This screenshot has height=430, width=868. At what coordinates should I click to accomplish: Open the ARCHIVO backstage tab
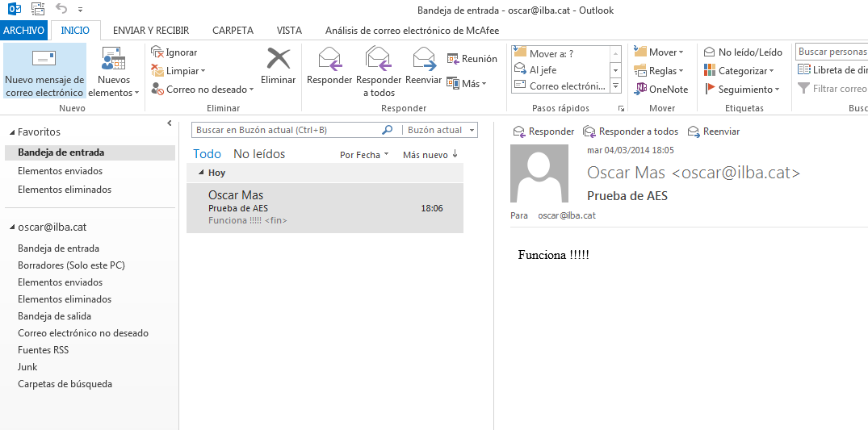23,31
